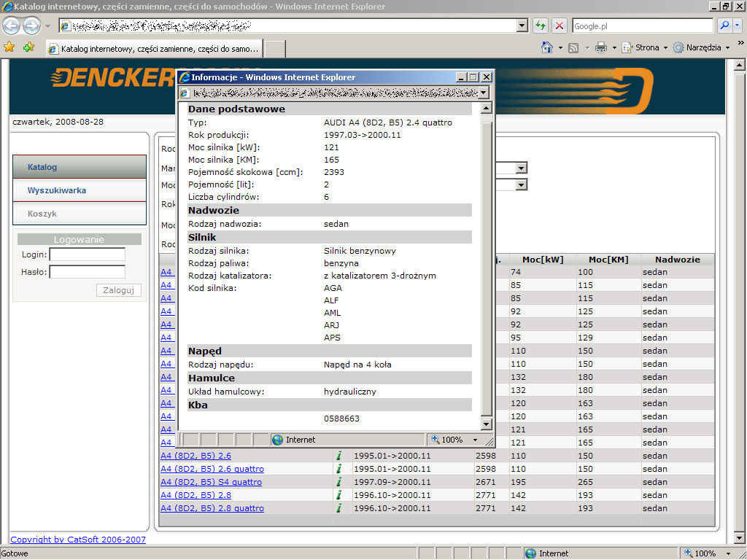The image size is (747, 560).
Task: Open the Koszyk sidebar item
Action: click(x=80, y=214)
